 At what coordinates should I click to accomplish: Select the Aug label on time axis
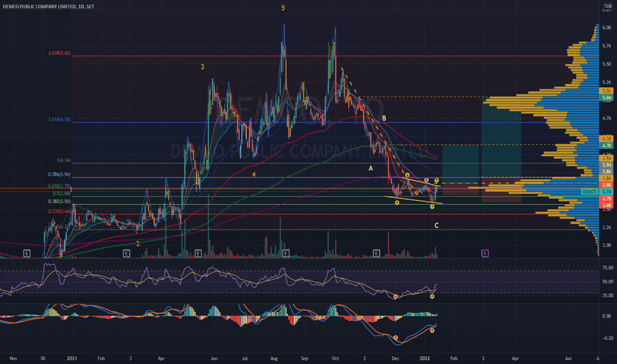click(274, 359)
